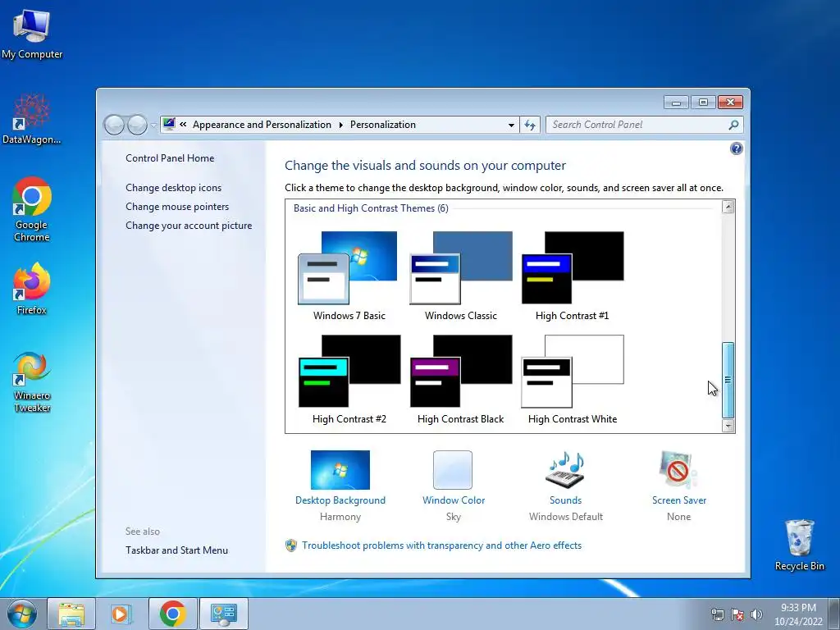Click the volume speaker tray icon

756,614
